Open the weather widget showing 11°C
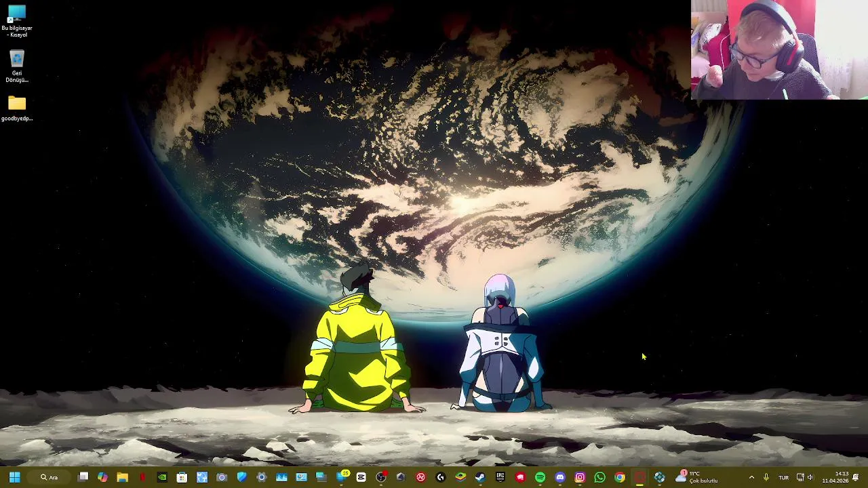Image resolution: width=868 pixels, height=488 pixels. click(696, 477)
